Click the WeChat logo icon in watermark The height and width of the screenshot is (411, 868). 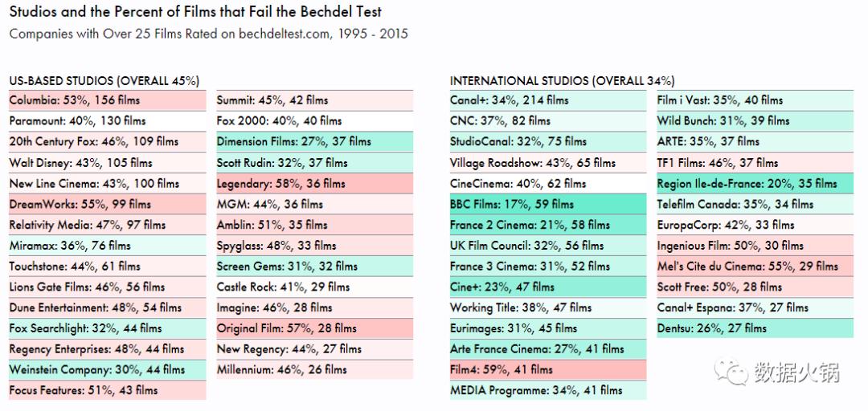732,372
